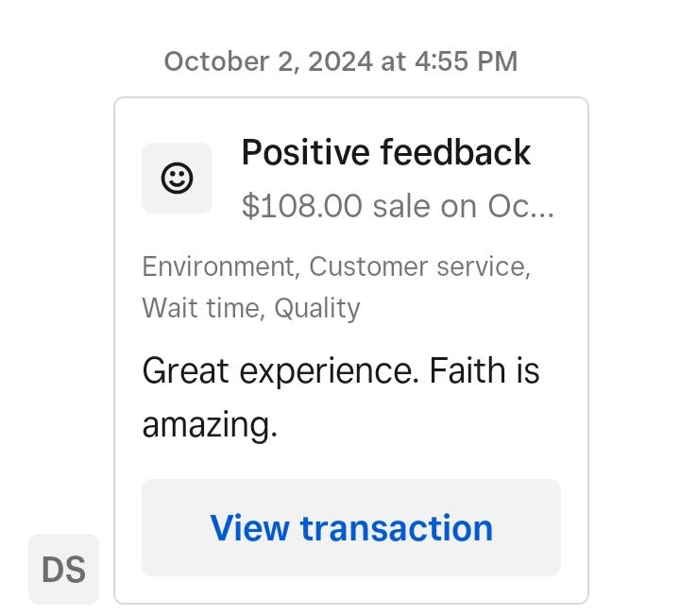Select the Positive feedback heading
The height and width of the screenshot is (616, 680).
tap(386, 152)
